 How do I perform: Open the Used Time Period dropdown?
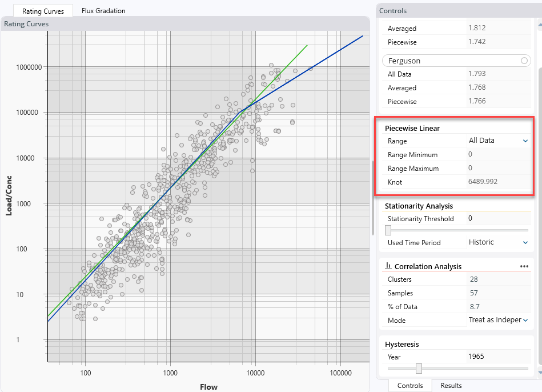pos(525,242)
